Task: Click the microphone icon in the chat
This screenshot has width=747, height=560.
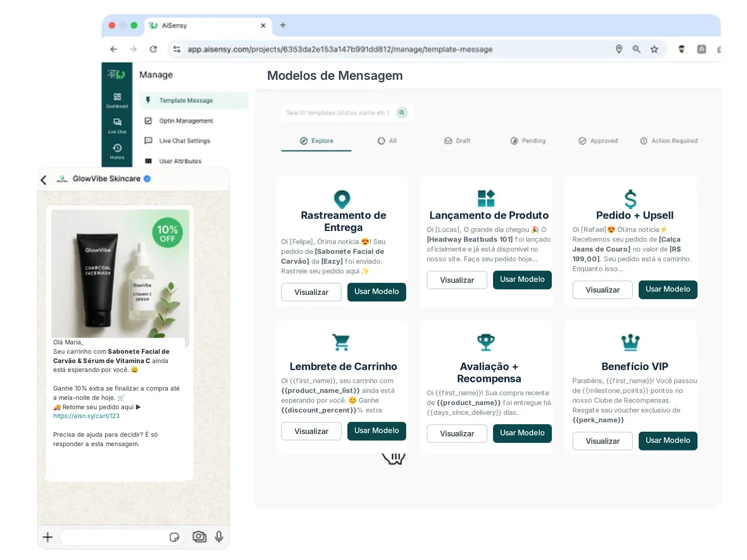Action: (x=219, y=537)
